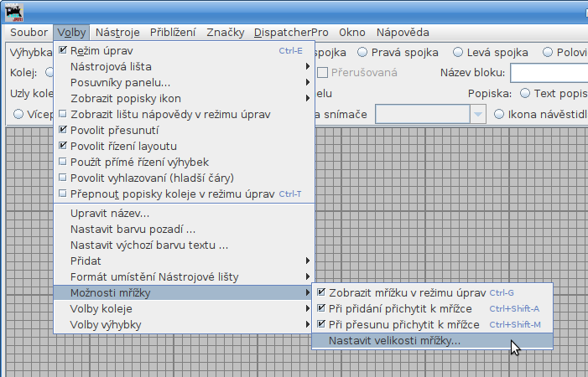Viewport: 588px width, 377px height.
Task: Open the Volby koleje submenu
Action: (x=185, y=309)
